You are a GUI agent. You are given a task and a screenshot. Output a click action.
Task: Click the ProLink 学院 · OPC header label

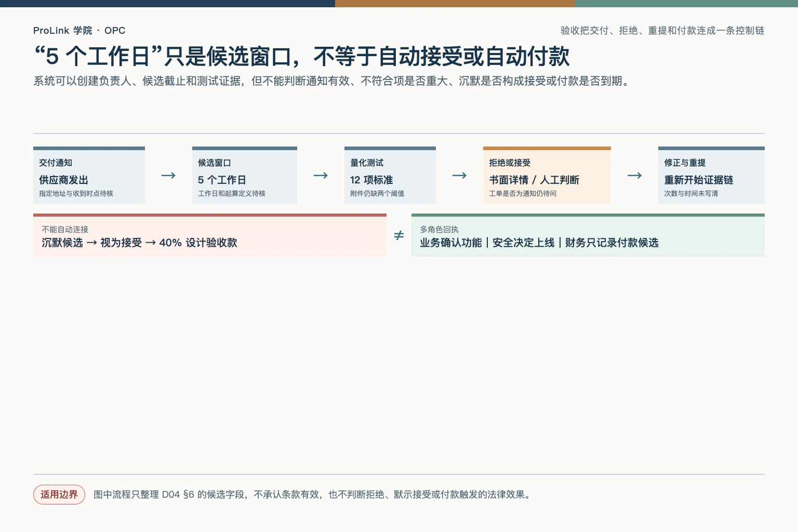click(79, 31)
